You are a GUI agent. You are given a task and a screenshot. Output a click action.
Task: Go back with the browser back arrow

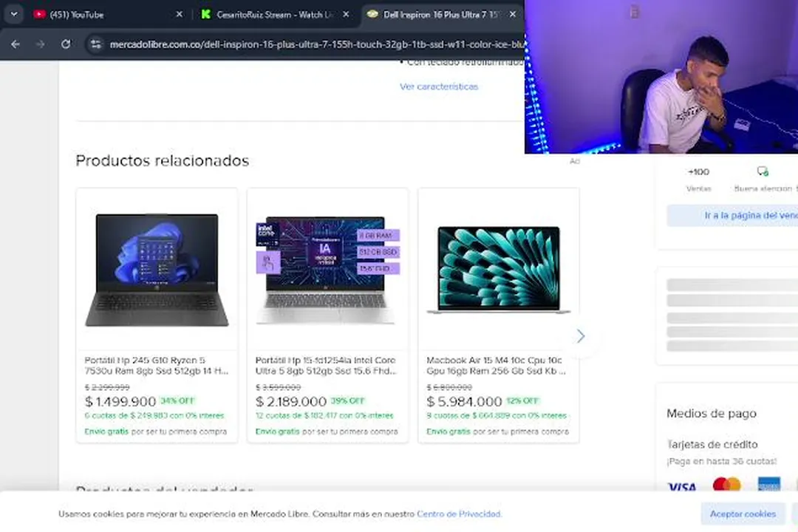(16, 44)
